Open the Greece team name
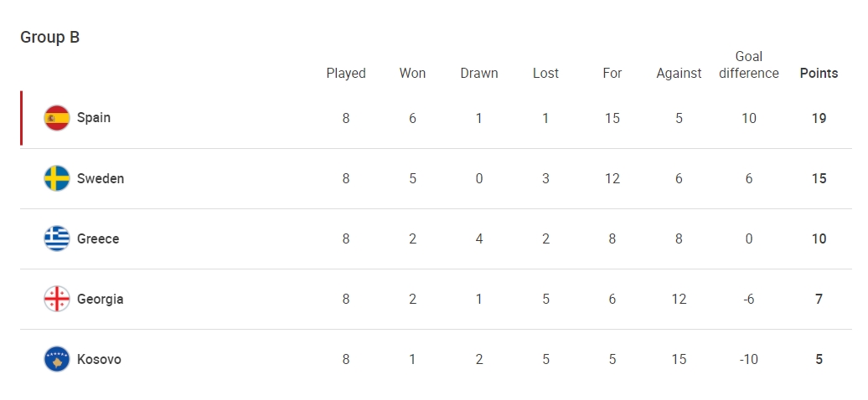The width and height of the screenshot is (868, 400). tap(98, 238)
